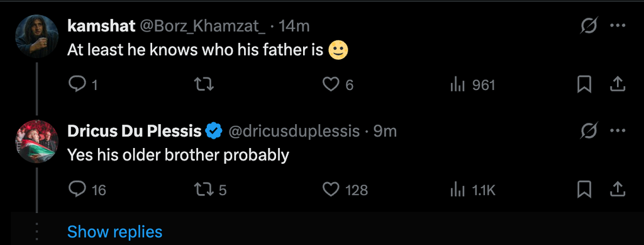The width and height of the screenshot is (644, 245).
Task: Bookmark kamshat's tweet
Action: tap(584, 84)
